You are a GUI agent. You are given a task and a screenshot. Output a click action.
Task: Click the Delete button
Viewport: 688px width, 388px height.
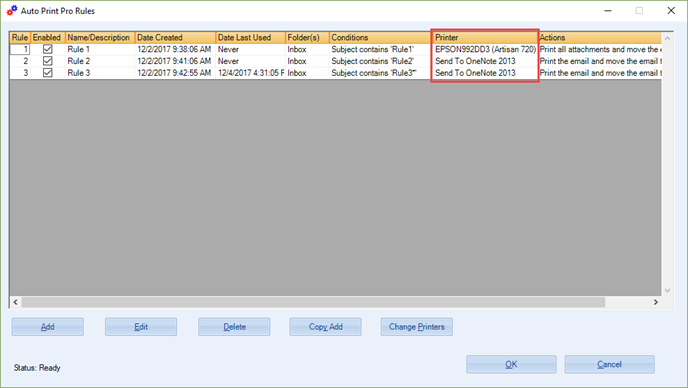tap(234, 327)
